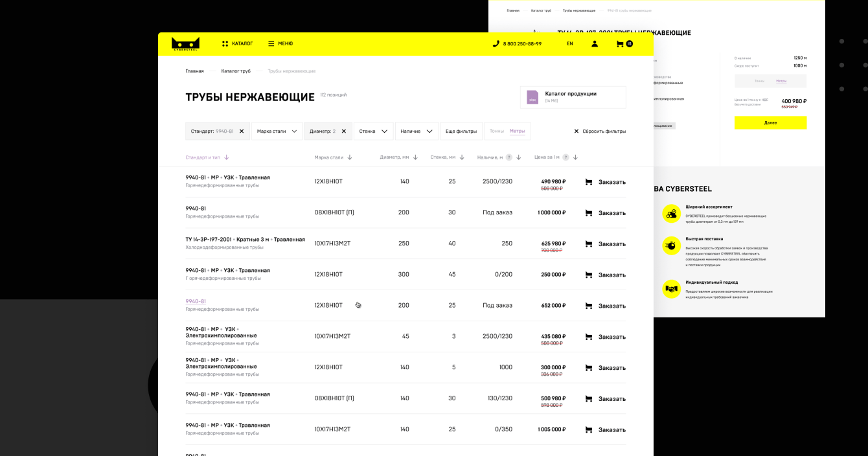The width and height of the screenshot is (868, 456).
Task: Remove the Диаметр filter with X
Action: point(344,131)
